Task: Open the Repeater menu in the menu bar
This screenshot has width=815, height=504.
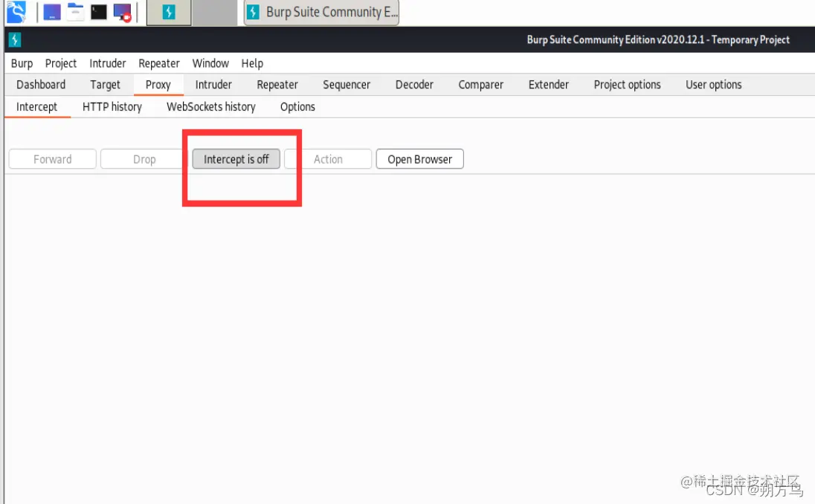Action: click(159, 63)
